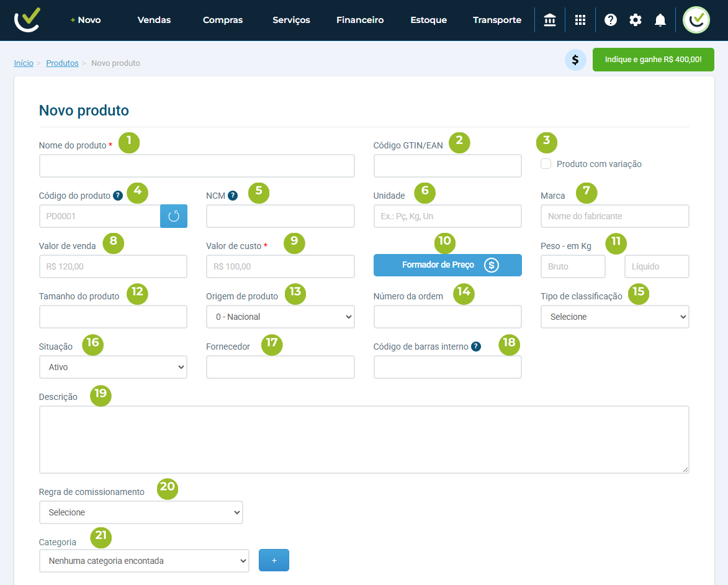Click the Unidade input field

tap(447, 216)
